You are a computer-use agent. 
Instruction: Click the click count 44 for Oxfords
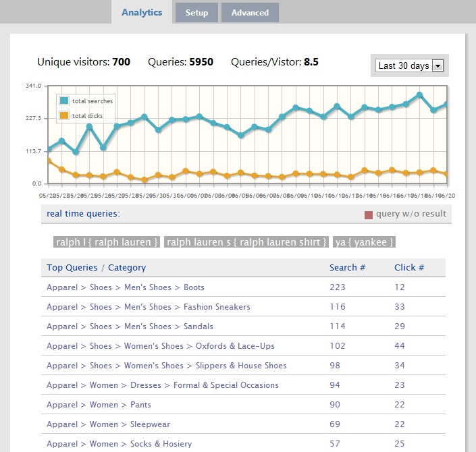point(400,346)
